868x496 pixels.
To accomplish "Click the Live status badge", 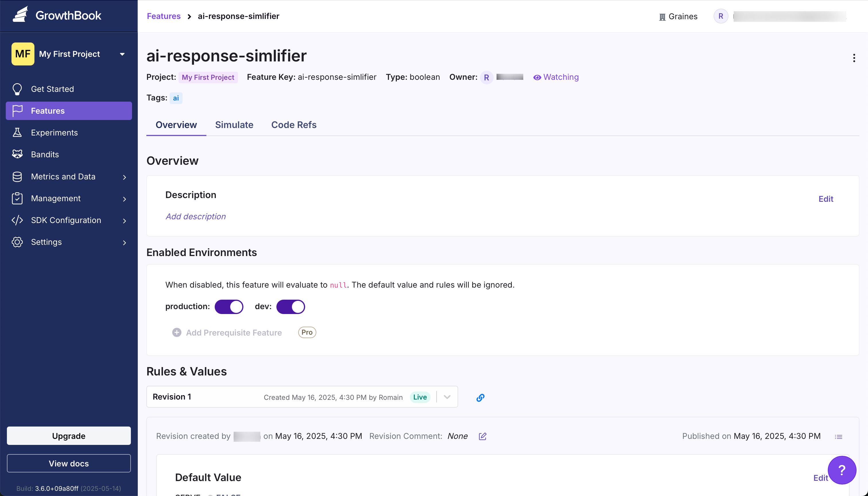I will 420,397.
